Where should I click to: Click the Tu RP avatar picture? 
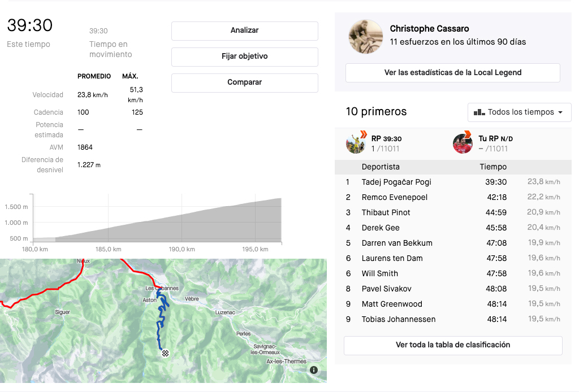463,143
